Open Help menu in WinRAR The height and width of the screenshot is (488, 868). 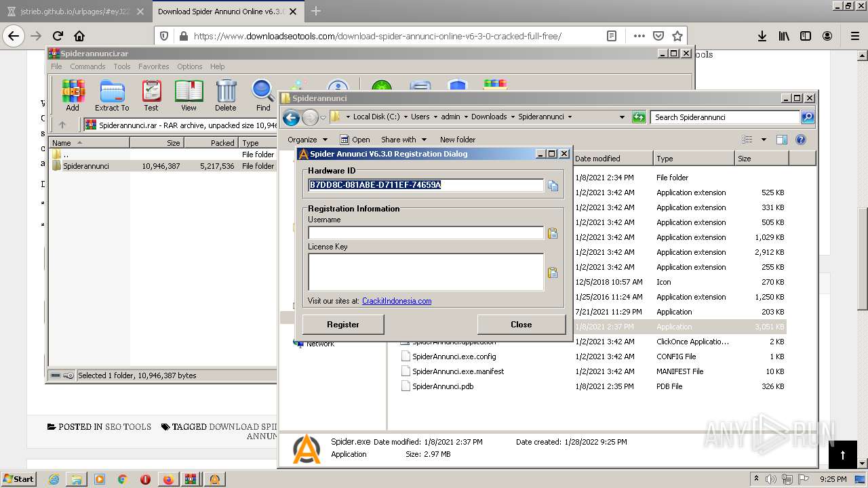point(217,66)
